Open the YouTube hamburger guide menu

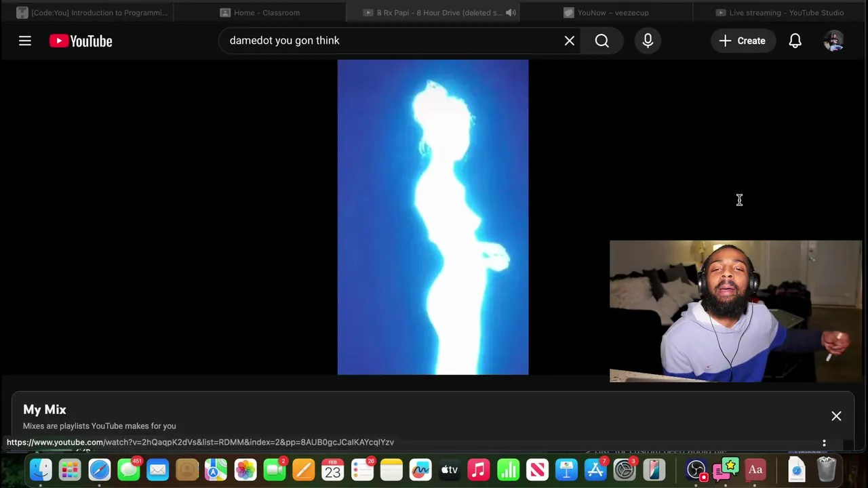pyautogui.click(x=25, y=41)
